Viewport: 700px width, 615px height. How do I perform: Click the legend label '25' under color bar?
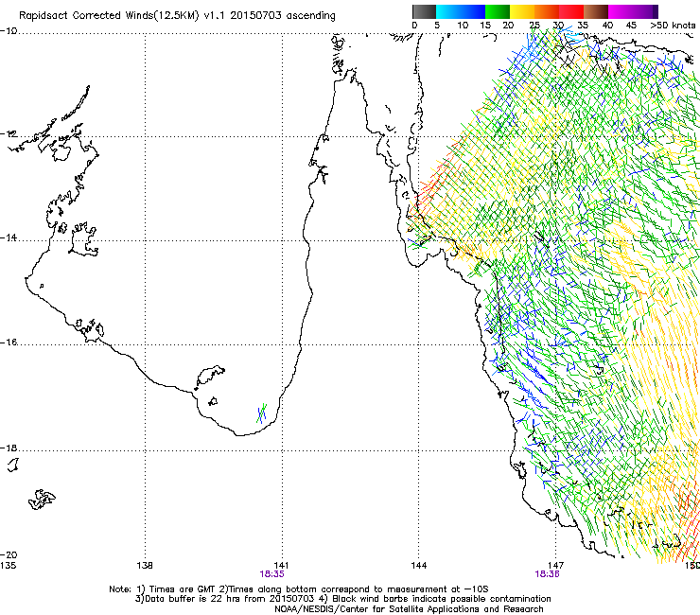tap(534, 26)
